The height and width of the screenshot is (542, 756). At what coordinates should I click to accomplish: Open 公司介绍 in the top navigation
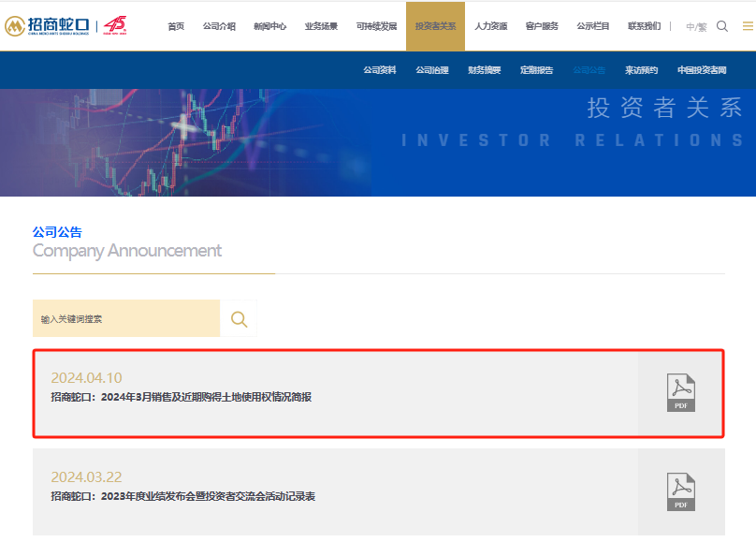(219, 26)
